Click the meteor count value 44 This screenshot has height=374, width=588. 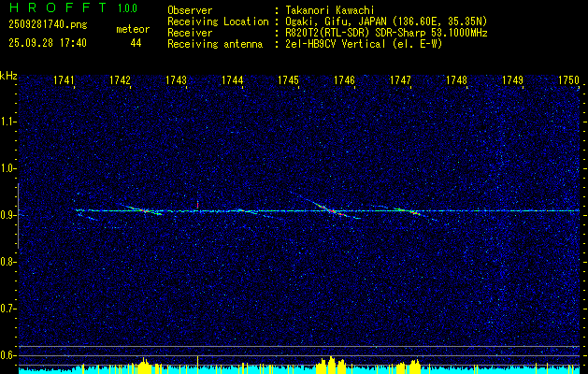click(136, 43)
